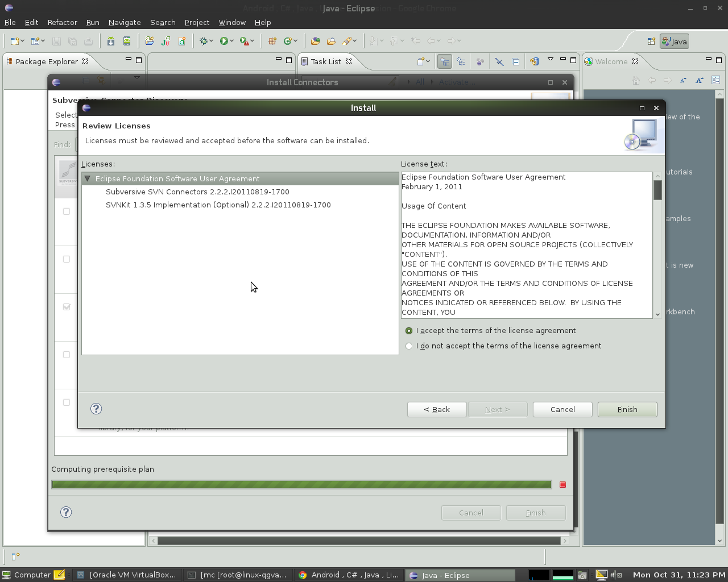The image size is (728, 582).
Task: Select SVNKit 1.3.5 Implementation license item
Action: click(218, 205)
